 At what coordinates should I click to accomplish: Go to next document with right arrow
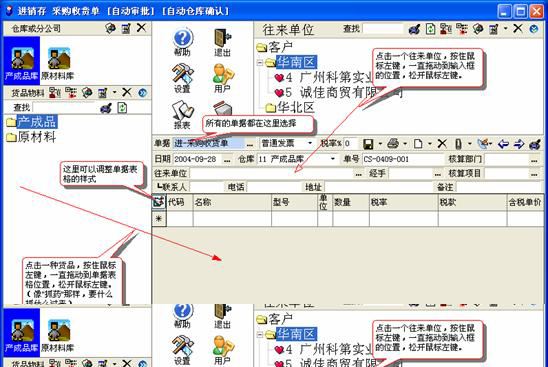(x=519, y=144)
